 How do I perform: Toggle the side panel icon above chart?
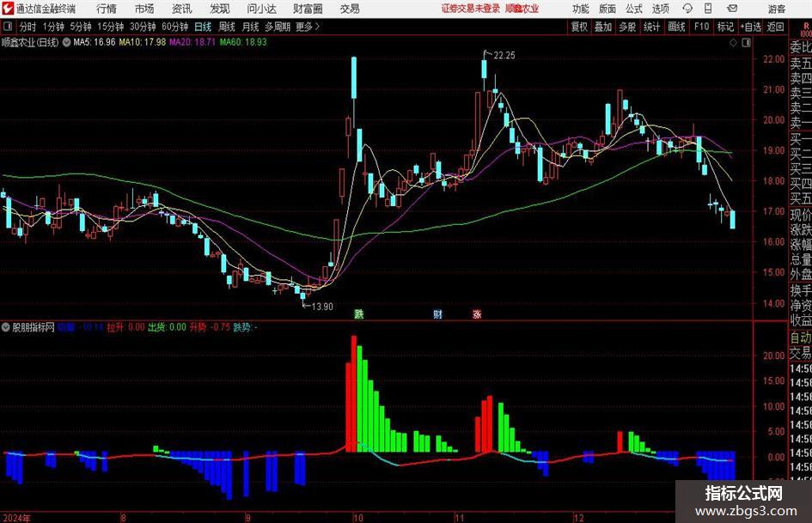coord(746,43)
